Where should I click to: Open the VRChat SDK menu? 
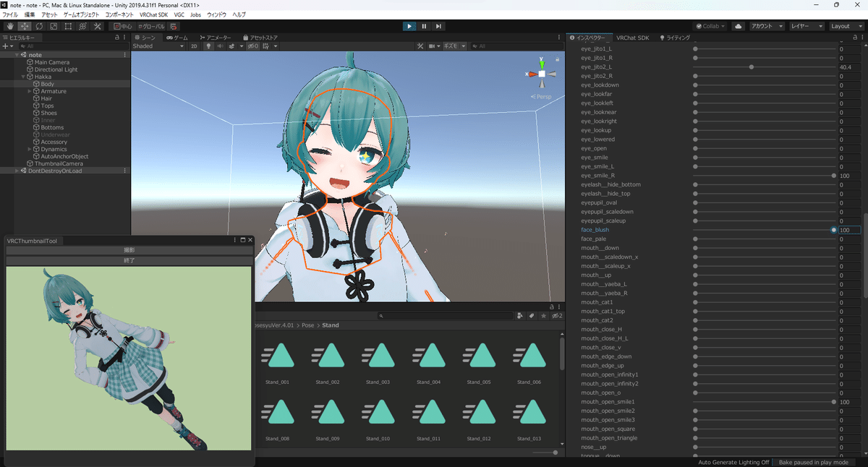pyautogui.click(x=153, y=14)
